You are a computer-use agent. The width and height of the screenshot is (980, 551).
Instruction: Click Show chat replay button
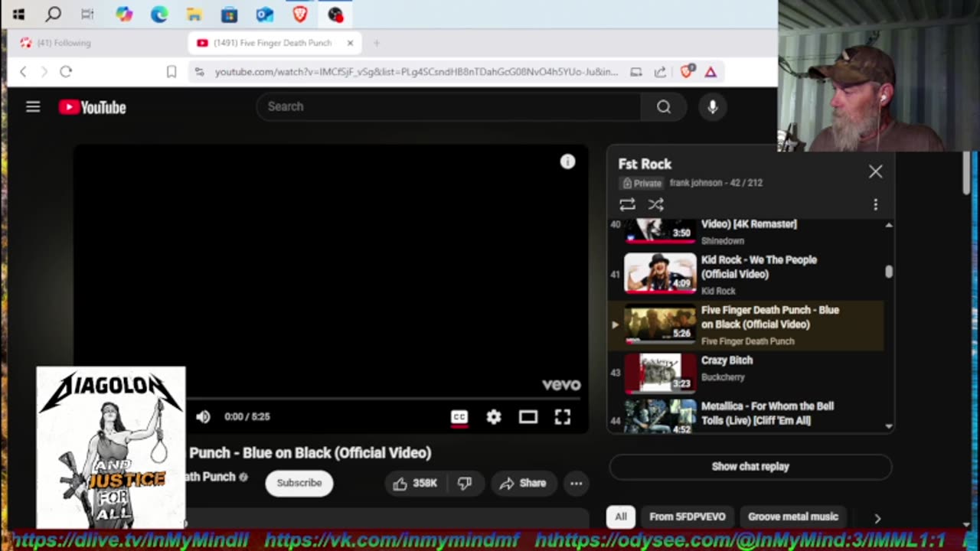750,466
